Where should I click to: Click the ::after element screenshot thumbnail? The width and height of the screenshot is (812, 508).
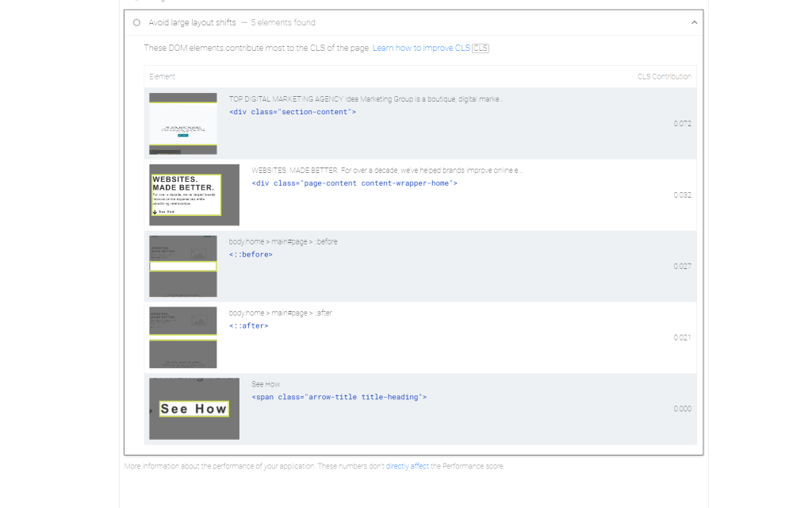pos(182,337)
